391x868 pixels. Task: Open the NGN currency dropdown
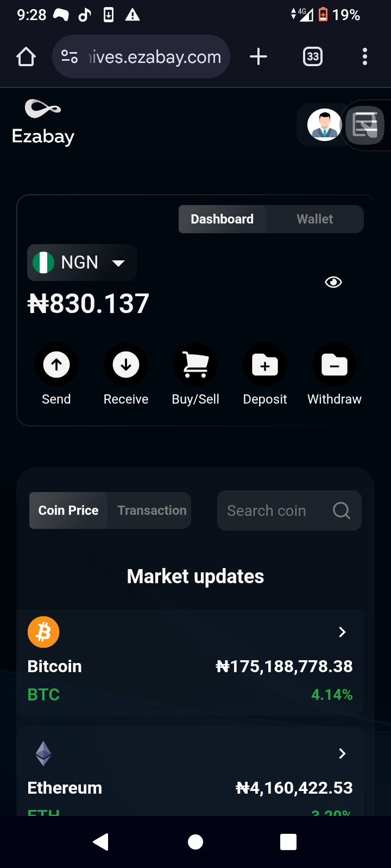coord(82,263)
